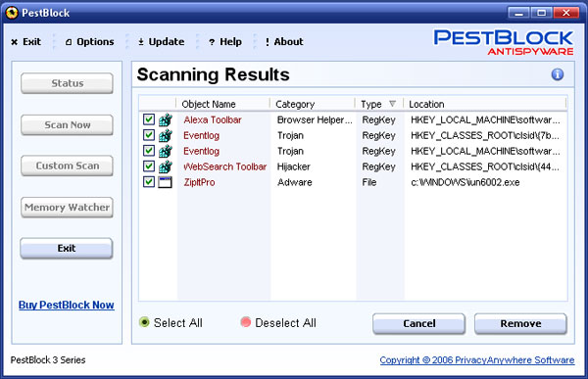The image size is (588, 379).
Task: Click the sidebar Exit button
Action: [67, 248]
